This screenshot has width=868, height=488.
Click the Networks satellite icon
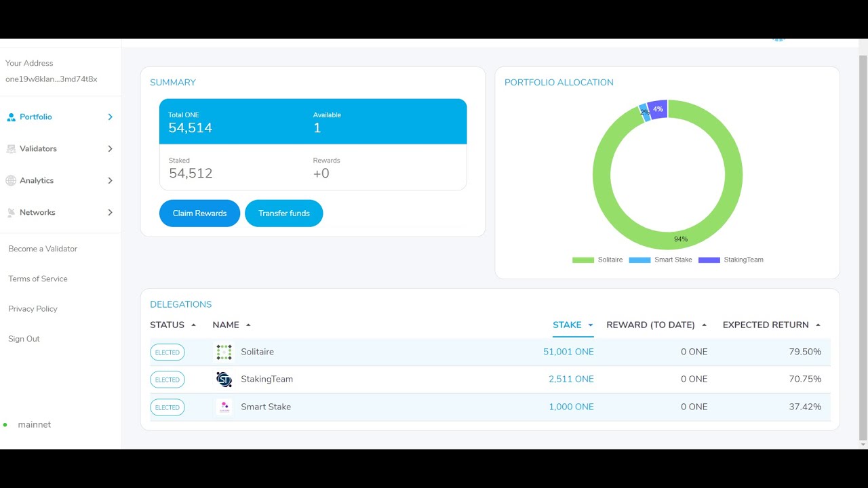coord(11,213)
